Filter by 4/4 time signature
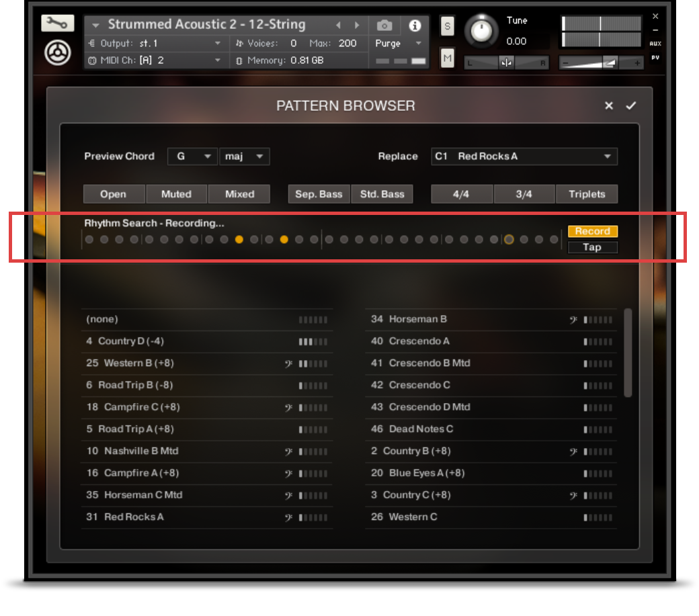The width and height of the screenshot is (699, 616). pos(461,194)
